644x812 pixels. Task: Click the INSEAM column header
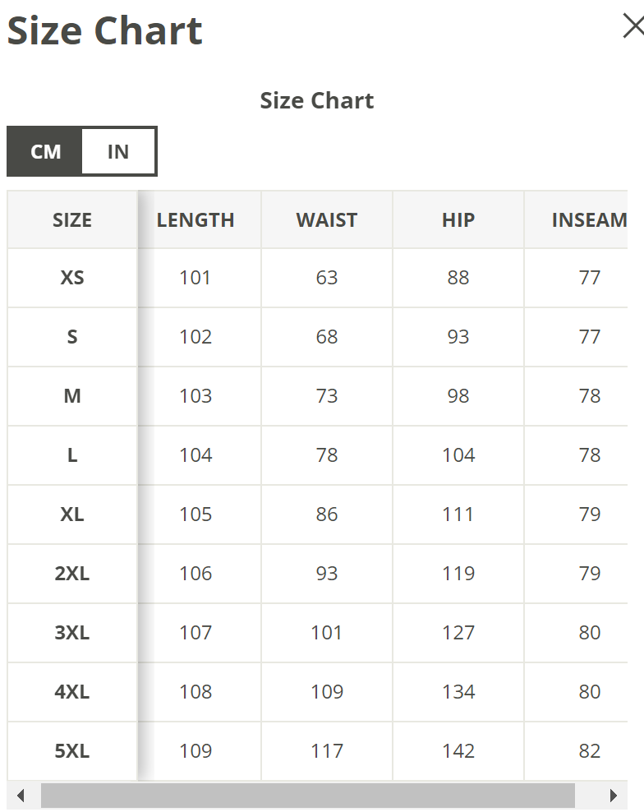pos(589,220)
